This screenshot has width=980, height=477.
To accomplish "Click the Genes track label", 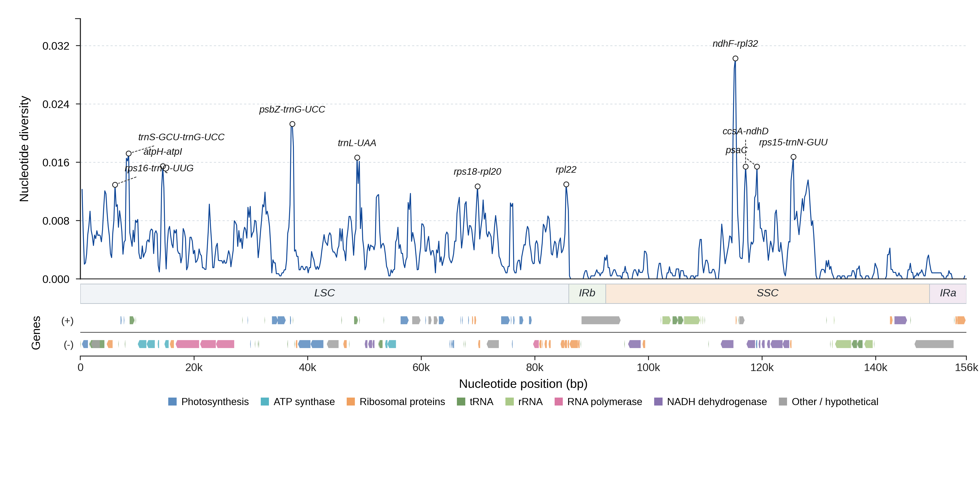I will pyautogui.click(x=36, y=333).
